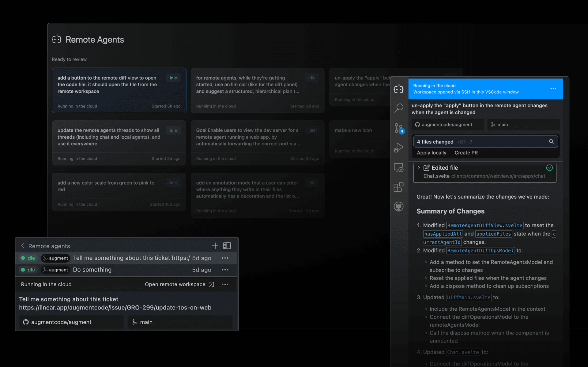Open more options in blue cloud banner
The height and width of the screenshot is (367, 588).
tap(553, 89)
